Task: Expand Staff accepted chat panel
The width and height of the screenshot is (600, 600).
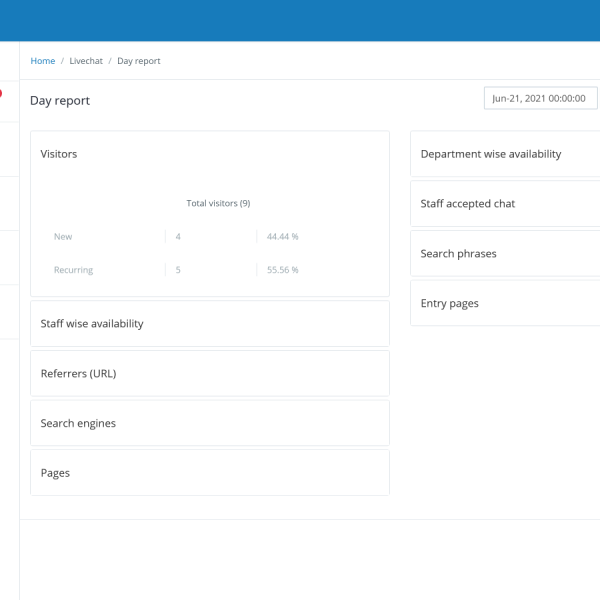Action: point(505,204)
